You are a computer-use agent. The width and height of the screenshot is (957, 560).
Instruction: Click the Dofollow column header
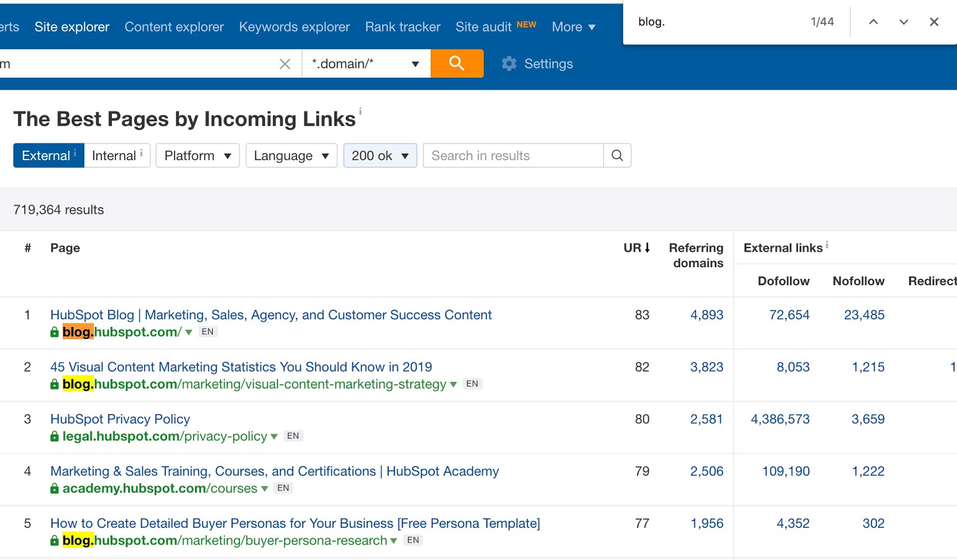(784, 281)
